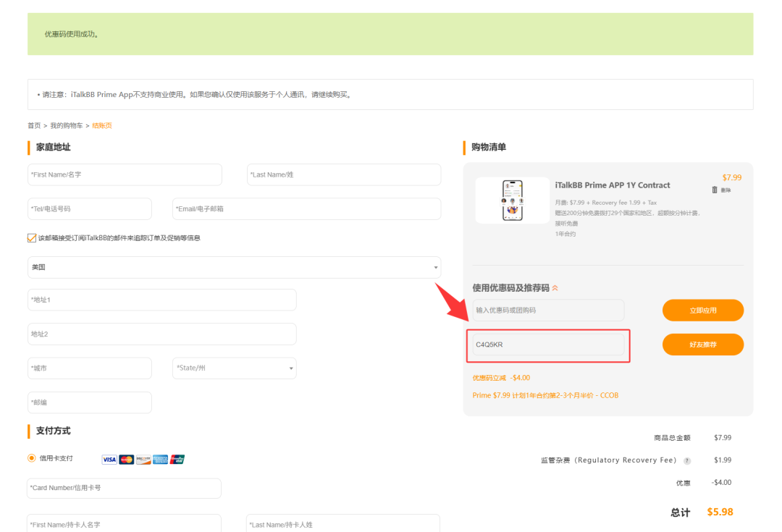Open the iTalkBB Prime APP product thumbnail
The image size is (782, 532).
click(512, 200)
